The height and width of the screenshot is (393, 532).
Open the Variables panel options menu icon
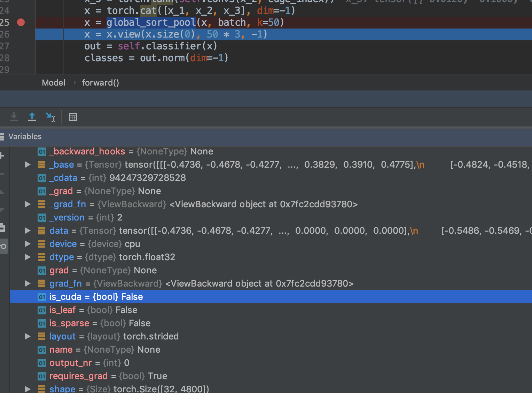pyautogui.click(x=2, y=136)
